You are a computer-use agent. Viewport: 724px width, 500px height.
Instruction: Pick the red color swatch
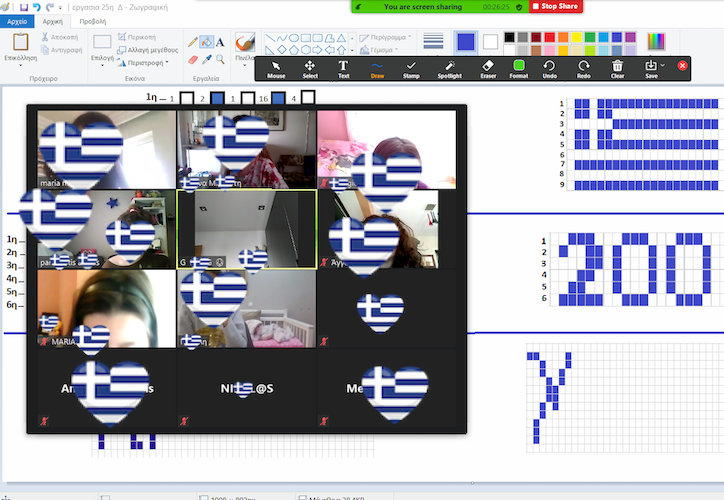(x=549, y=37)
